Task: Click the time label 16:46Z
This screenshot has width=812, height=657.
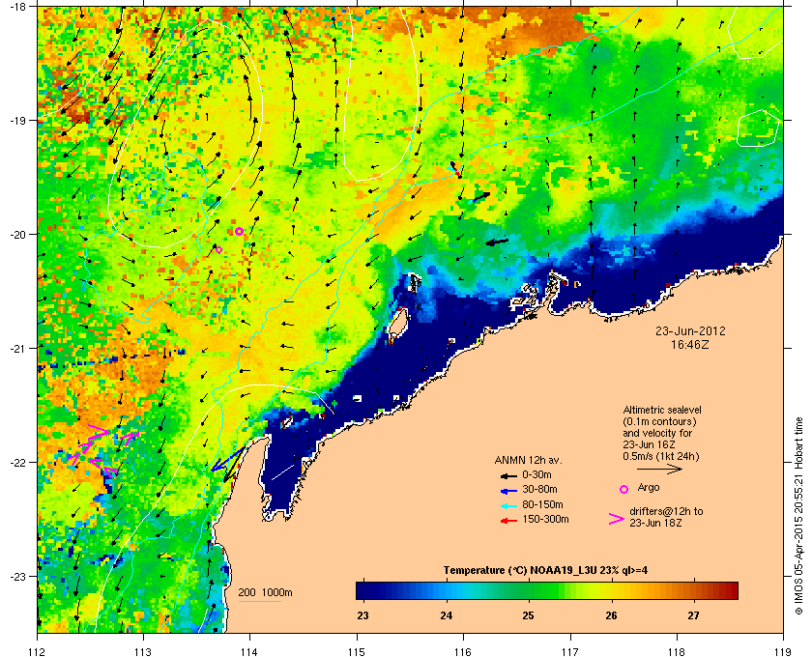Action: click(690, 344)
